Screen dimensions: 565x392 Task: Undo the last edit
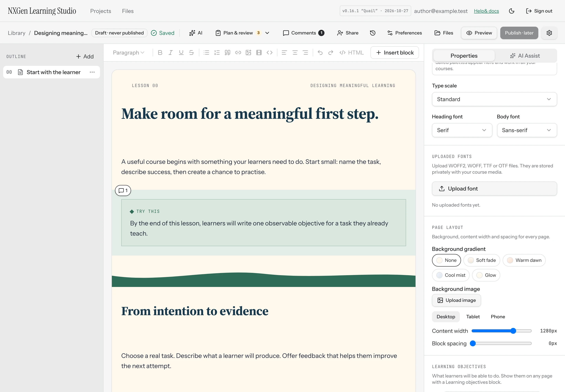click(320, 53)
